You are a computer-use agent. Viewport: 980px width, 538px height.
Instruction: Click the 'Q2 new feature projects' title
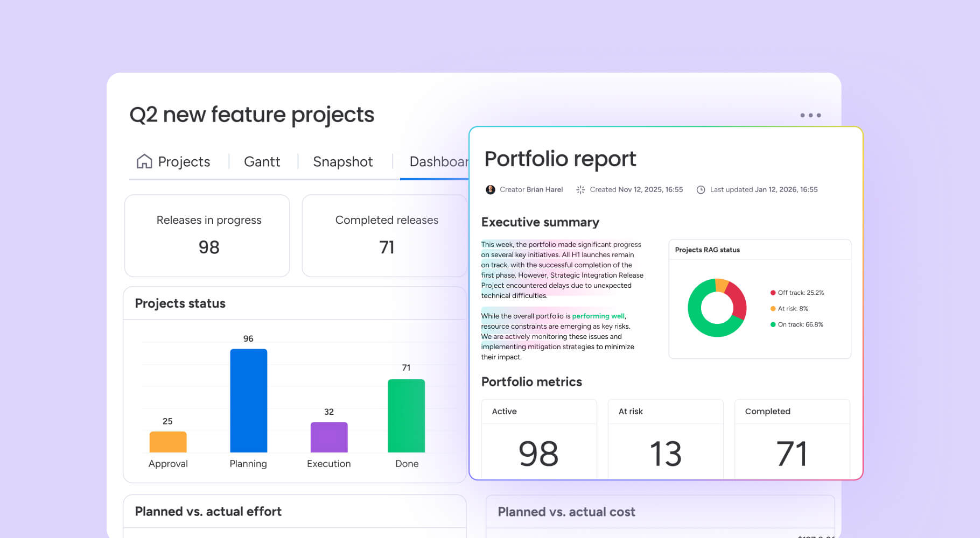click(x=252, y=115)
